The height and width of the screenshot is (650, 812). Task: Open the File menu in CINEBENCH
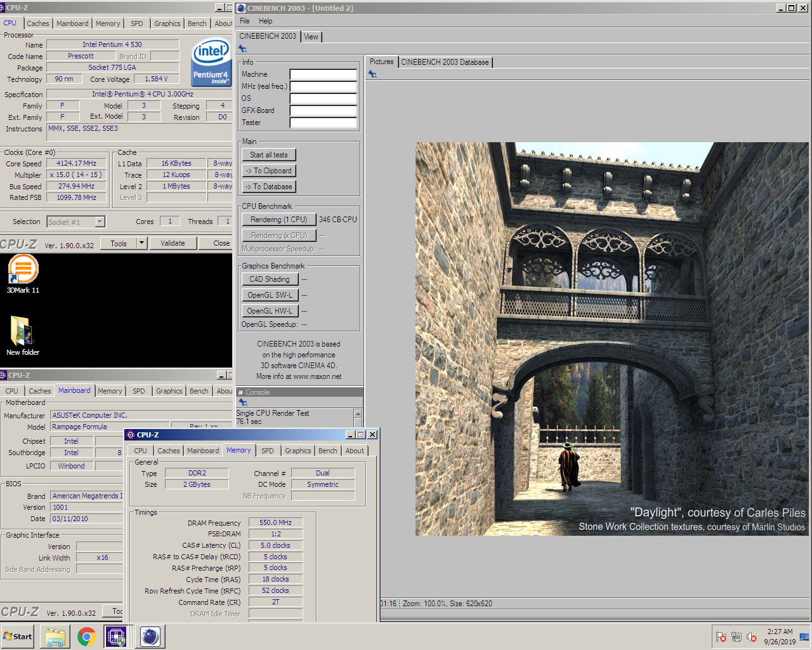(245, 21)
